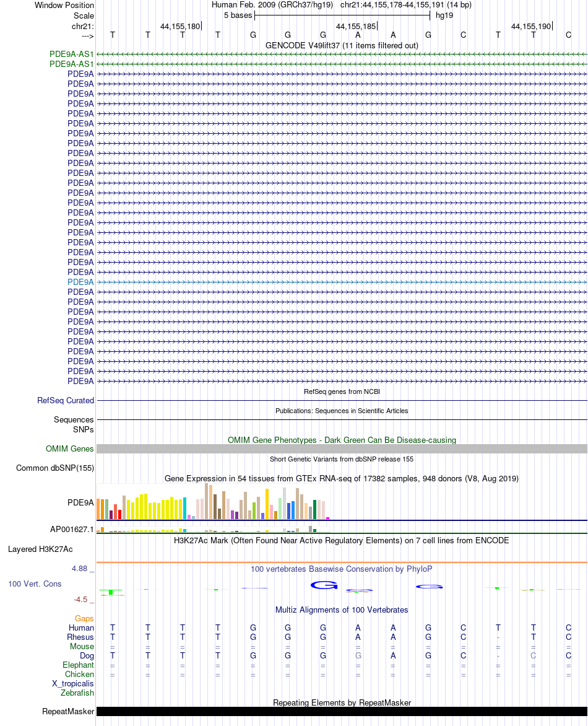Select the 'Dog' alignment row label
Viewport: 588px width, 726px height.
point(87,655)
